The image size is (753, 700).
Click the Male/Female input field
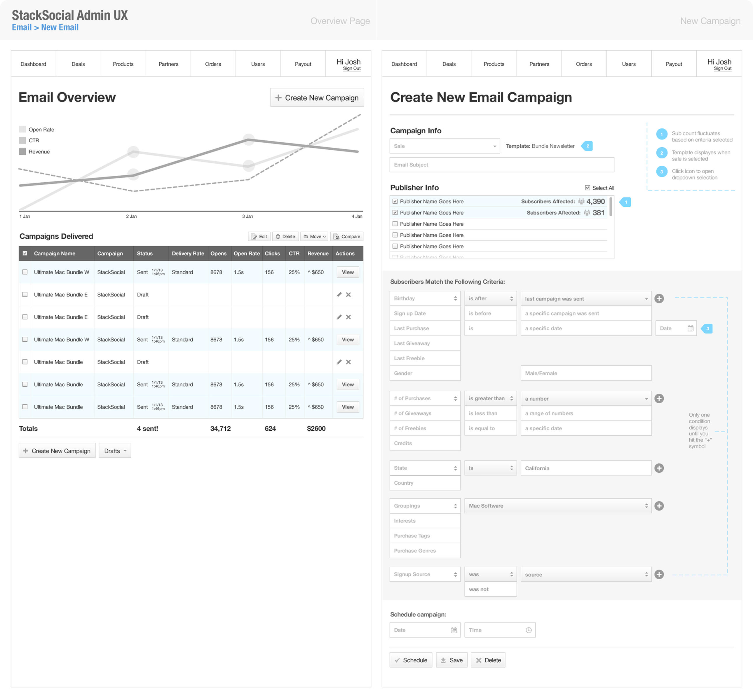[586, 373]
